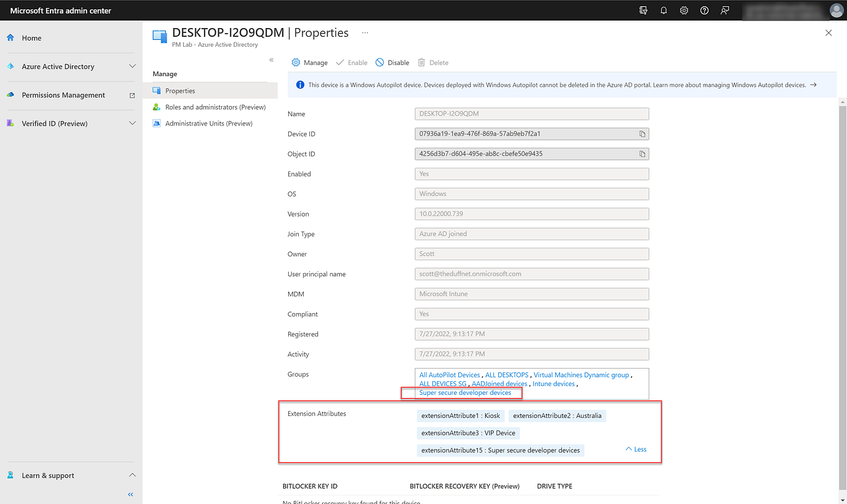Copy the Object ID value
Viewport: 847px width, 504px height.
(642, 153)
